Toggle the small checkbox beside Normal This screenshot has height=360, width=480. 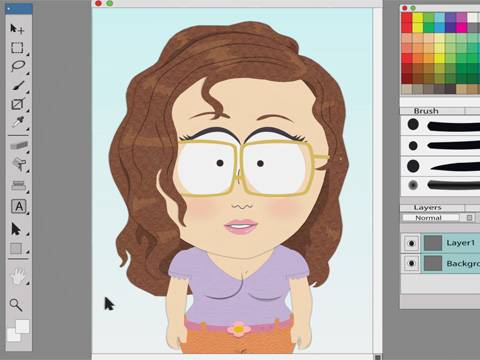(x=469, y=218)
